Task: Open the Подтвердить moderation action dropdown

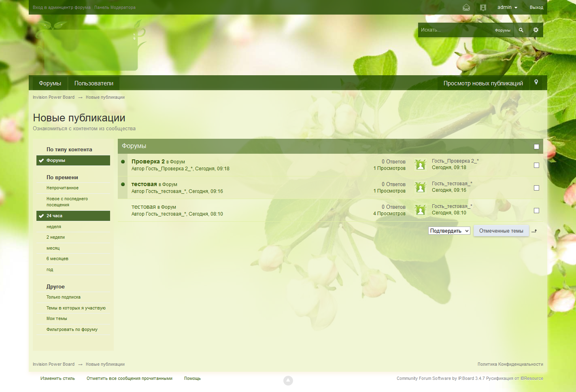Action: [449, 231]
